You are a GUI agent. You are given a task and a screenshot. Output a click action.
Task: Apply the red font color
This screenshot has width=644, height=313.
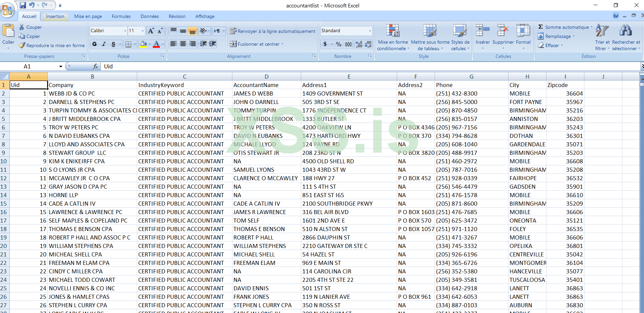[156, 44]
